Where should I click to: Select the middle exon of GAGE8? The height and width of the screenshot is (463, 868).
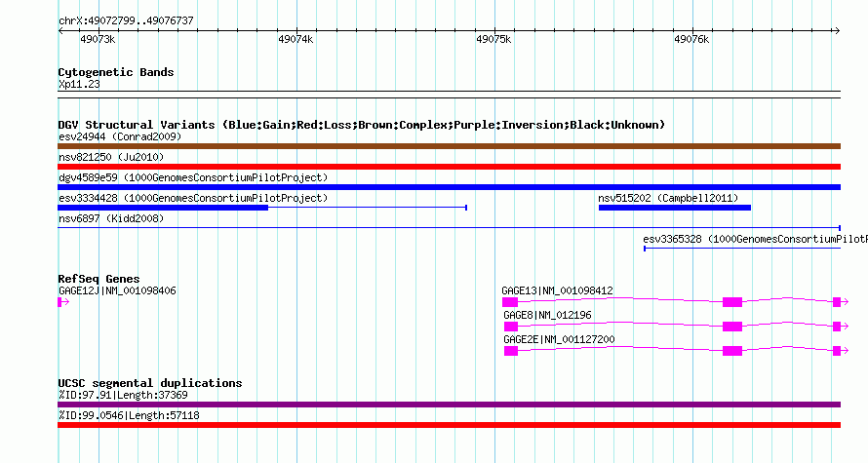pyautogui.click(x=732, y=327)
